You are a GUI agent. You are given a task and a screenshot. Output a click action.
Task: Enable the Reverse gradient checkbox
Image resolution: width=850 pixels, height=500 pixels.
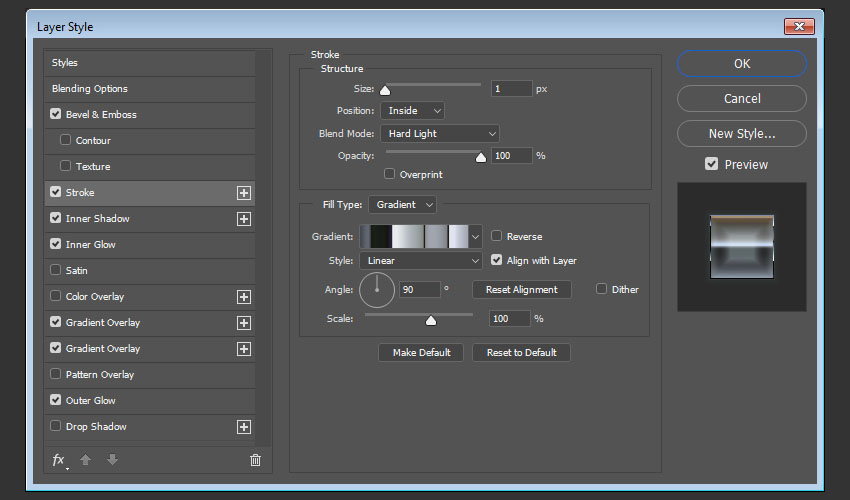[497, 237]
